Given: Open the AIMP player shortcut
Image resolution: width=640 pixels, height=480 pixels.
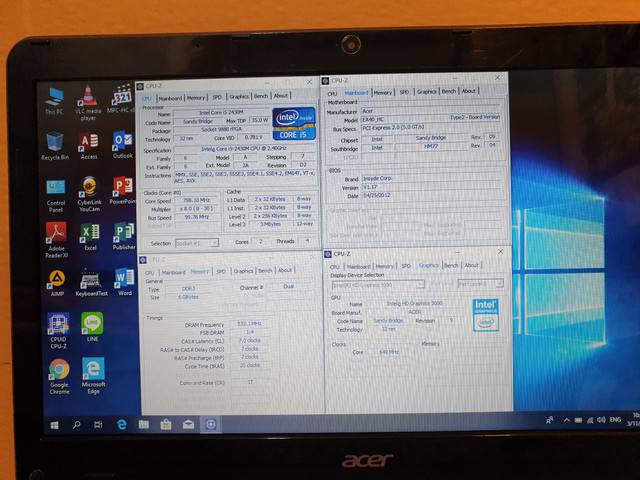Looking at the screenshot, I should pos(57,283).
